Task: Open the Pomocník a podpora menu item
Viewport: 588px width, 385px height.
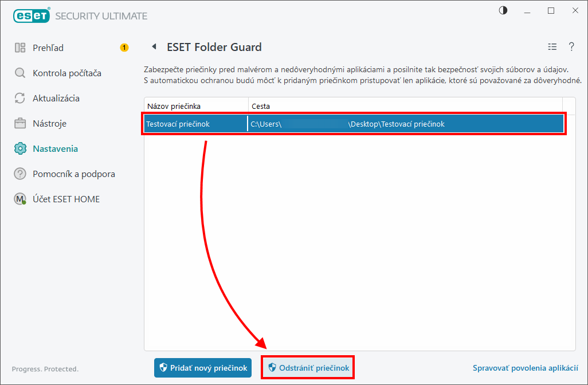Action: 74,174
